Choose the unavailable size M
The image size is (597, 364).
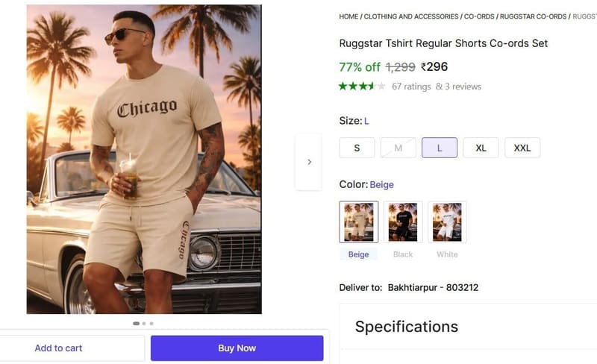coord(398,148)
